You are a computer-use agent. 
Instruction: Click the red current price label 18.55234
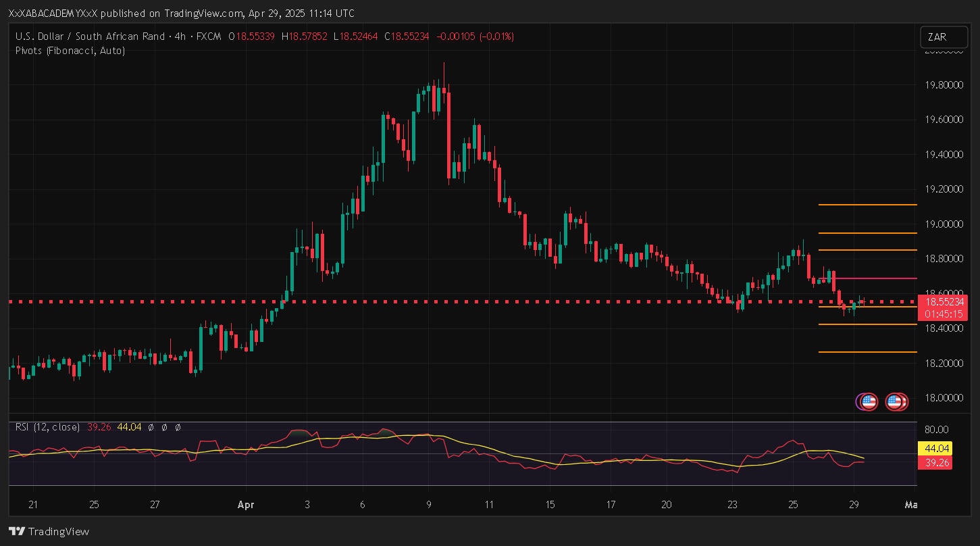click(x=945, y=302)
